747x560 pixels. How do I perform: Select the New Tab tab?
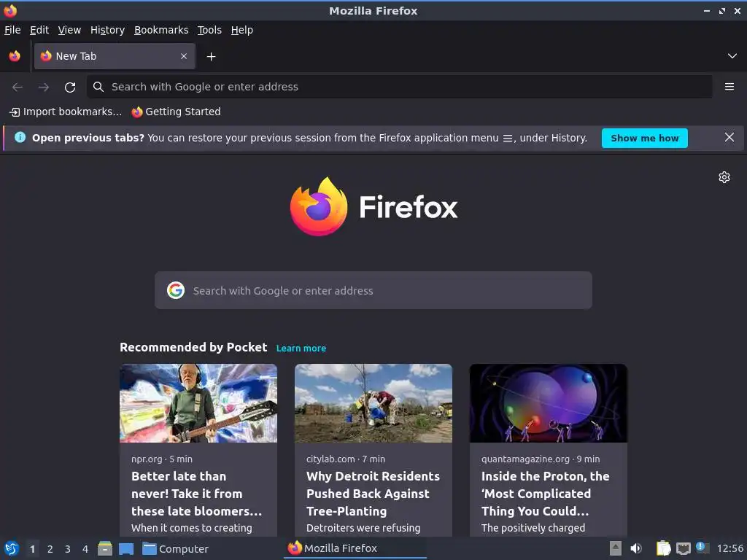pyautogui.click(x=115, y=56)
